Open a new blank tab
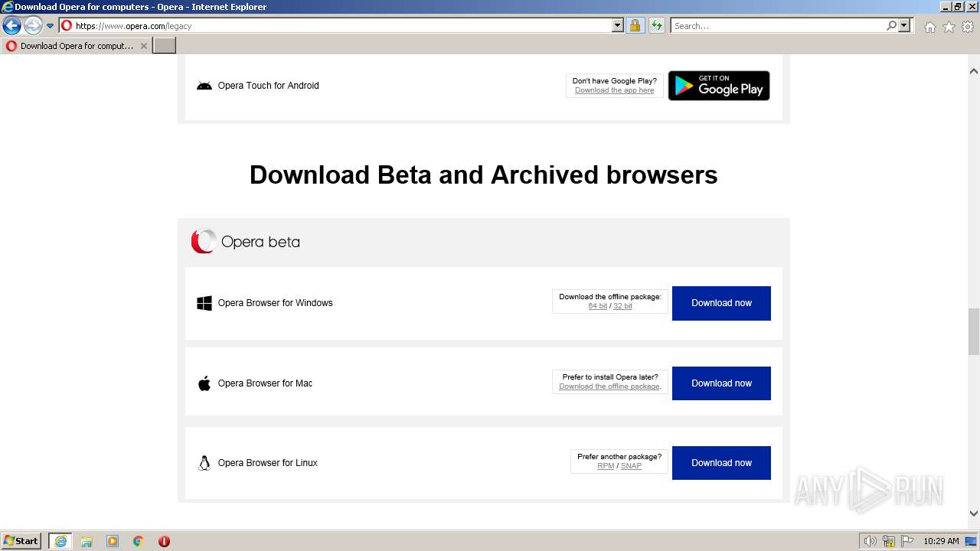 click(x=165, y=46)
